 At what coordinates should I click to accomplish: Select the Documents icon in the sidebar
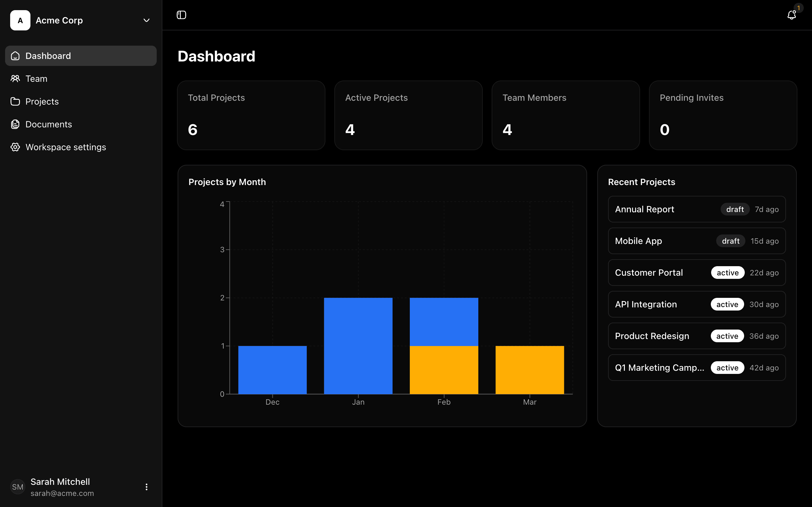15,124
